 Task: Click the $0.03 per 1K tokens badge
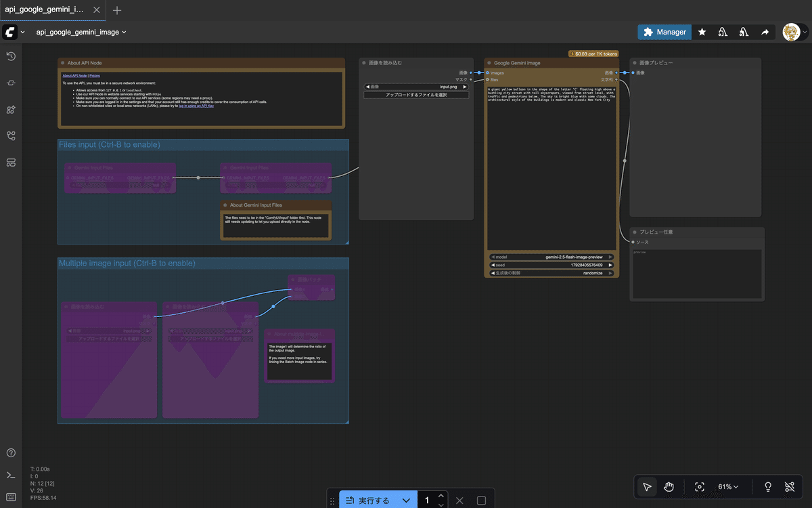coord(593,54)
